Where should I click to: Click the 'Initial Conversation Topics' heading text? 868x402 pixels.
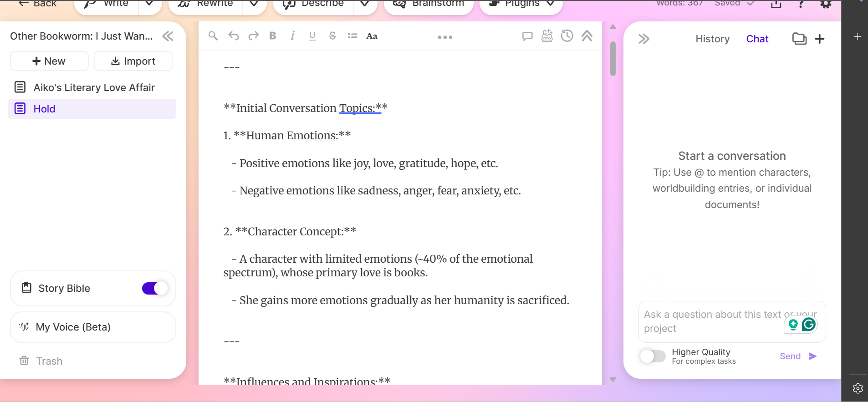[x=306, y=108]
